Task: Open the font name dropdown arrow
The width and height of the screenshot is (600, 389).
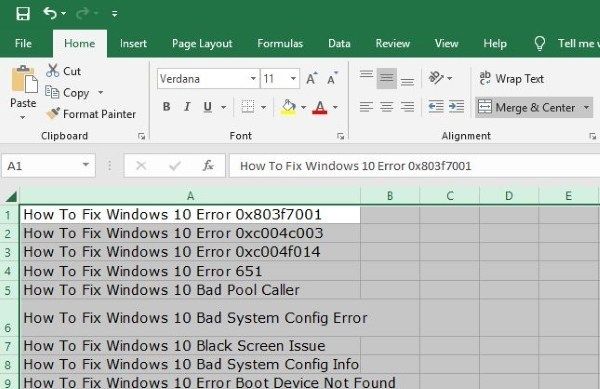Action: point(253,79)
